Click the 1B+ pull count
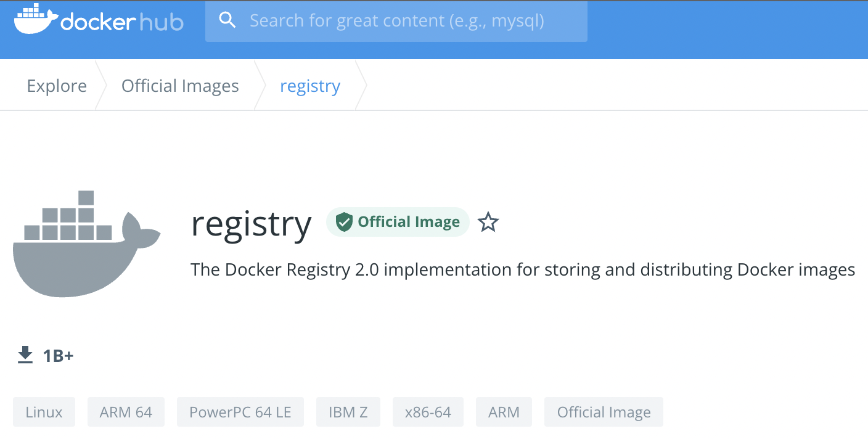The image size is (868, 439). click(58, 356)
